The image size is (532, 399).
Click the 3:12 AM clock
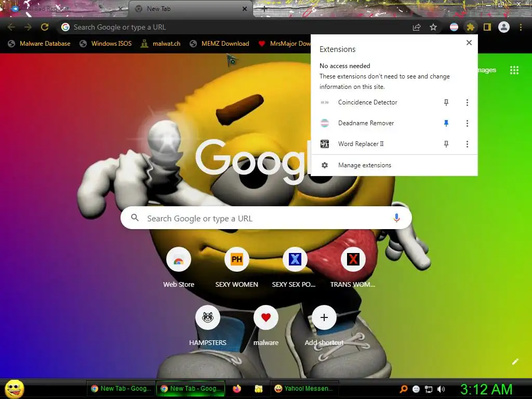pos(486,389)
